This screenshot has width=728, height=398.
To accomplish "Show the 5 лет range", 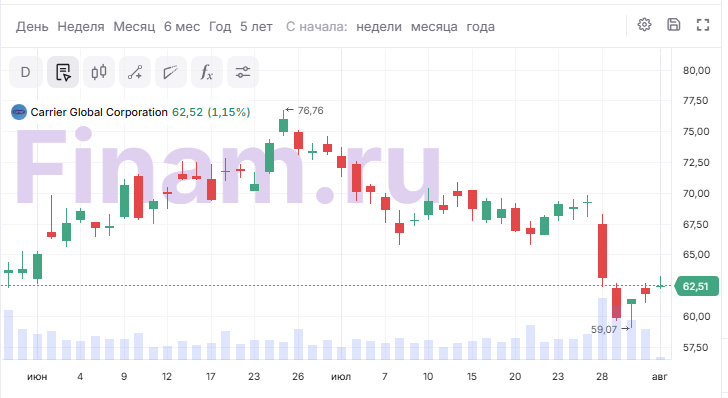I will pyautogui.click(x=256, y=27).
